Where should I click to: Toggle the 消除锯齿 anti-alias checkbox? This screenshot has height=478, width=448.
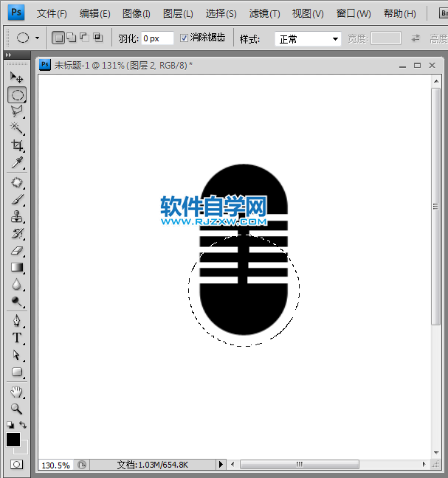pyautogui.click(x=185, y=38)
